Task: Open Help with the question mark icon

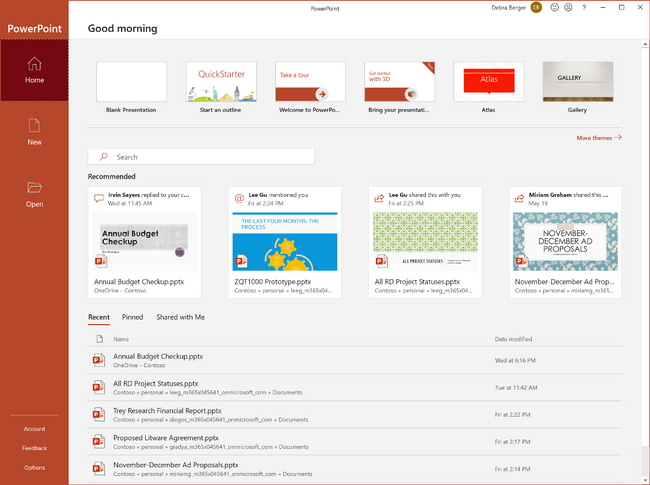Action: 584,7
